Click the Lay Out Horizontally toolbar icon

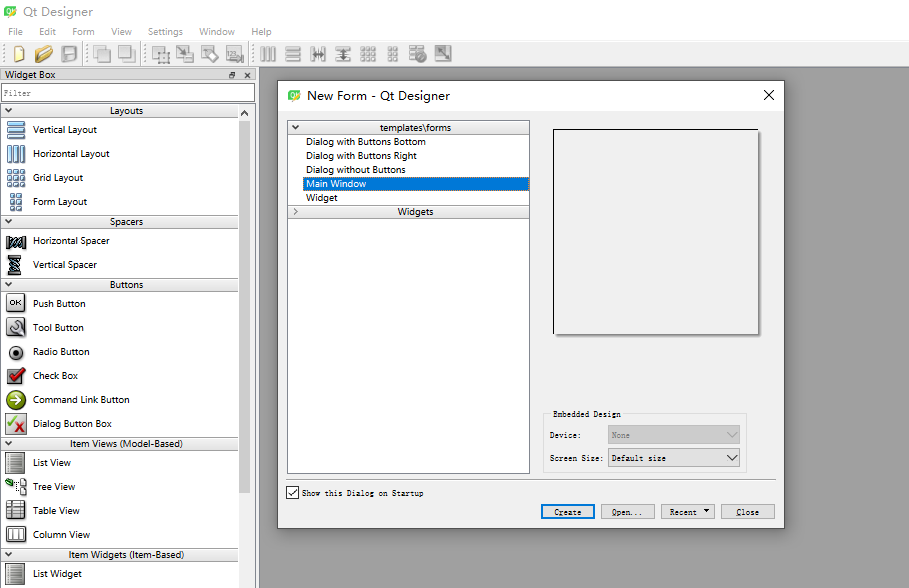pos(268,54)
